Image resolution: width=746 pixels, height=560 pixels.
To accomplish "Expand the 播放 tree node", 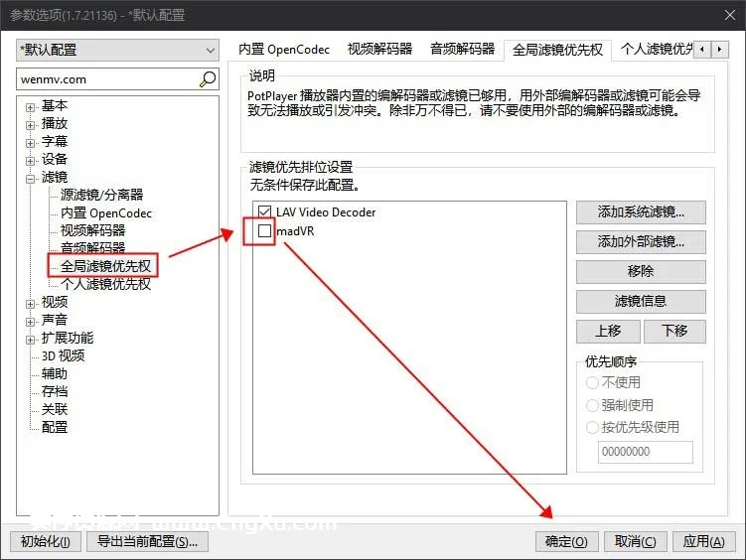I will point(30,125).
